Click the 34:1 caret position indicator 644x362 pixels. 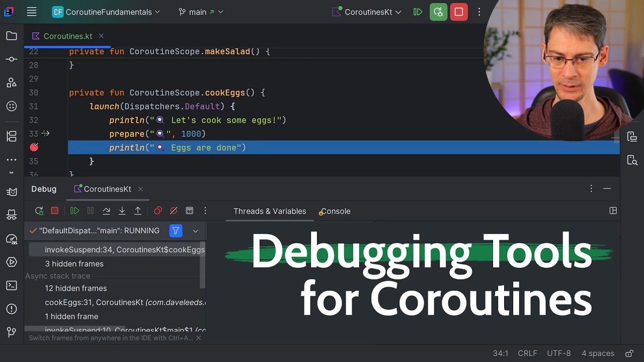click(x=501, y=353)
